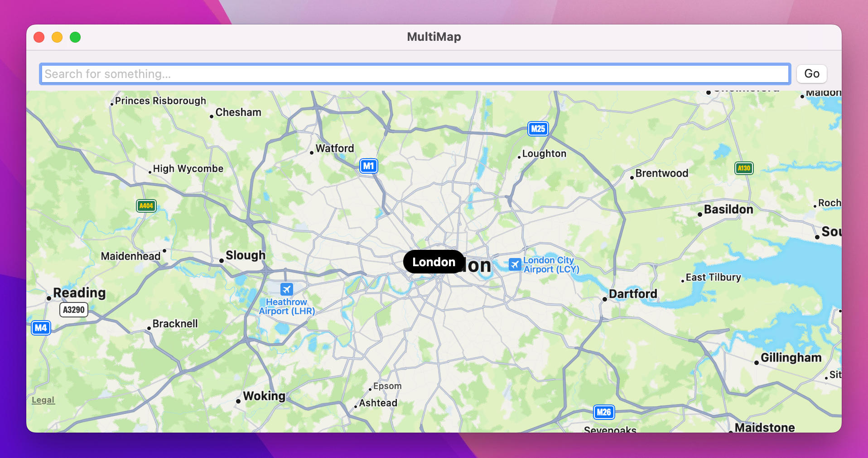
Task: Click the Dartford map label
Action: [633, 294]
